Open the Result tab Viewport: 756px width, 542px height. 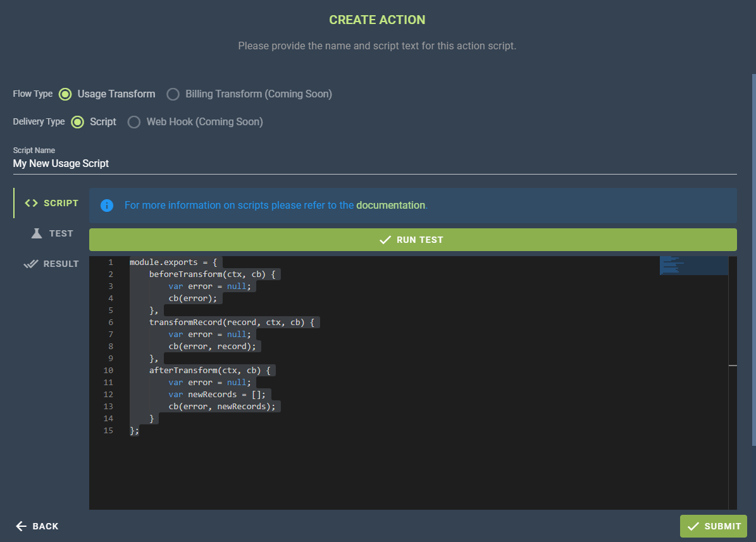coord(61,264)
